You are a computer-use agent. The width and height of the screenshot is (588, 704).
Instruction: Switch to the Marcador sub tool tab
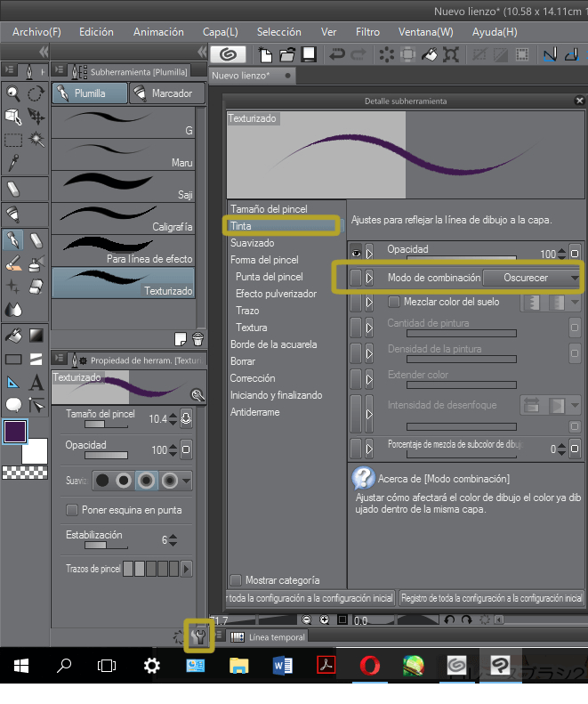click(165, 93)
